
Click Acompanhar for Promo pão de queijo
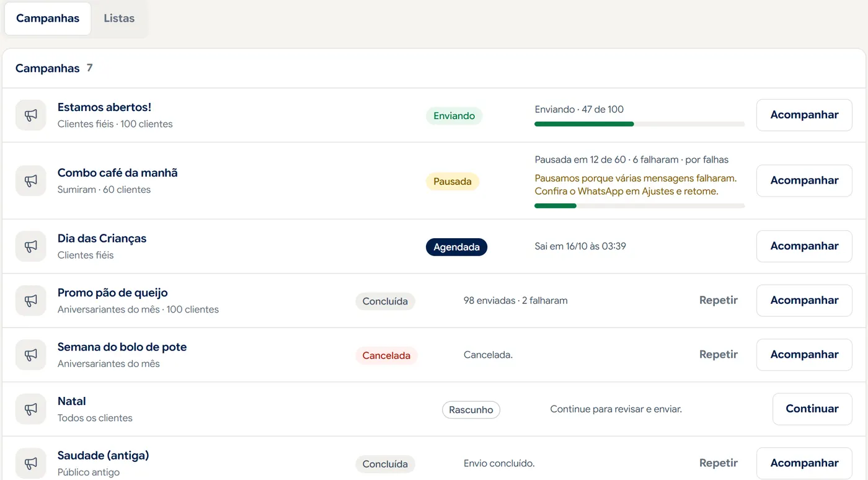coord(804,300)
